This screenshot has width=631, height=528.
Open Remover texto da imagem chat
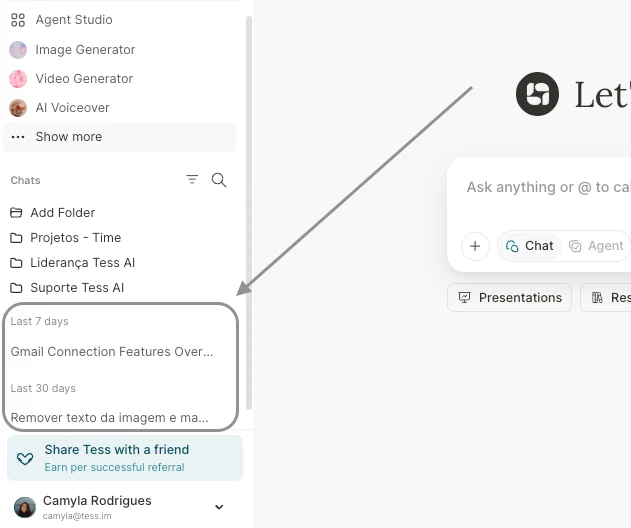click(109, 418)
